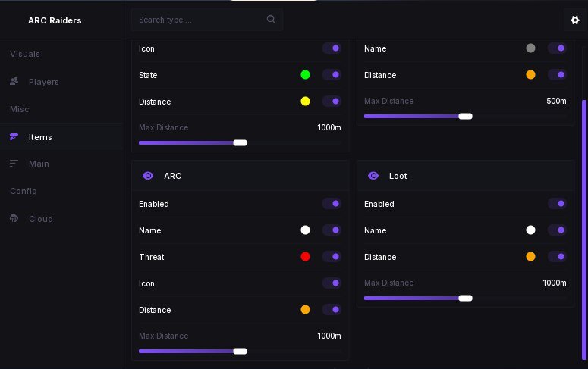This screenshot has height=369, width=588.
Task: Click the Players sidebar icon
Action: 14,81
